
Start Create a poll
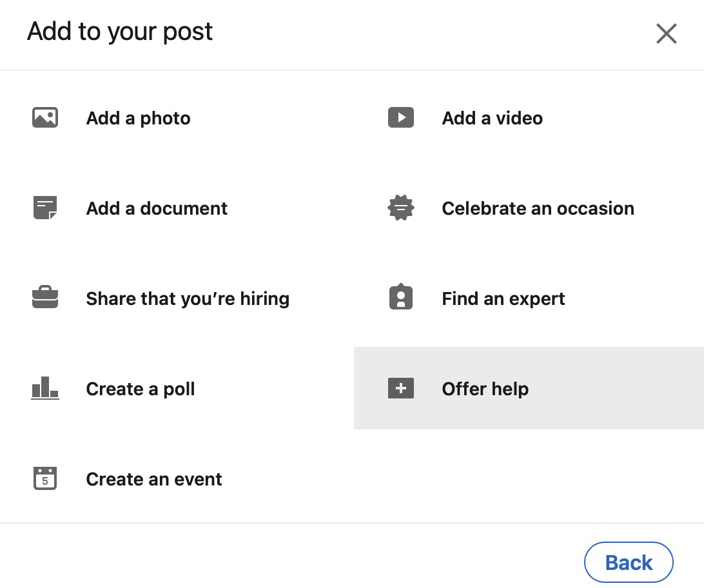140,389
